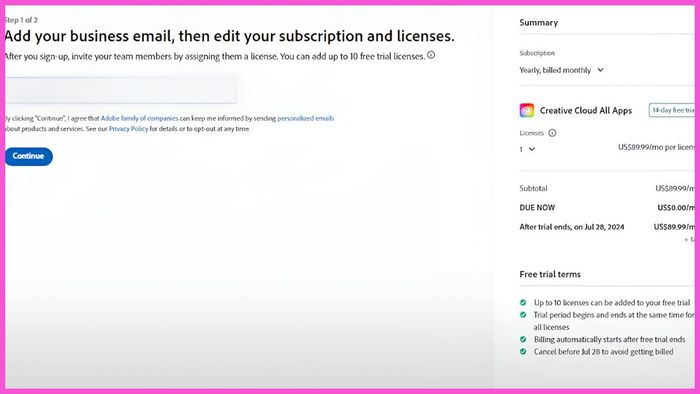Click the Licenses info icon

(552, 133)
